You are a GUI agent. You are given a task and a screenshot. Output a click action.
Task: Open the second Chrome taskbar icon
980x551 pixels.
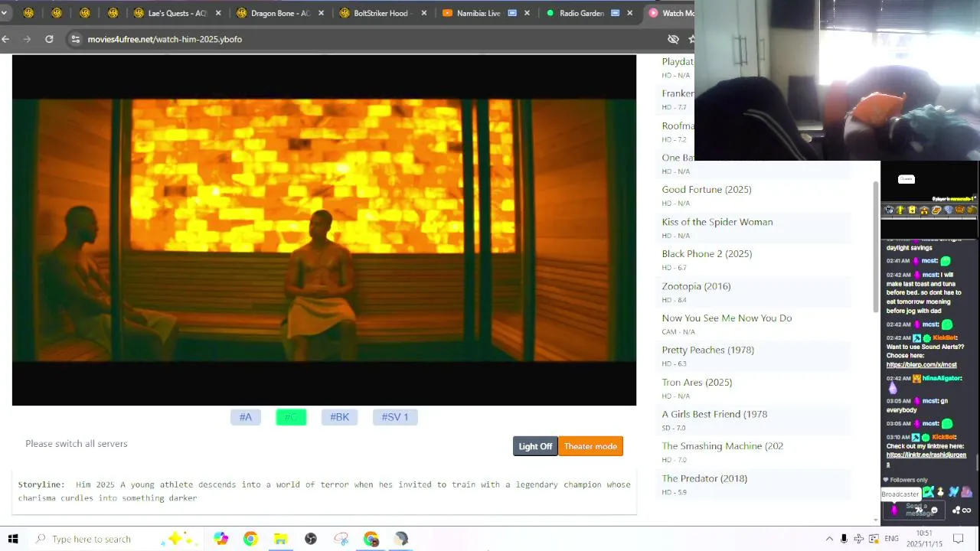pyautogui.click(x=371, y=539)
